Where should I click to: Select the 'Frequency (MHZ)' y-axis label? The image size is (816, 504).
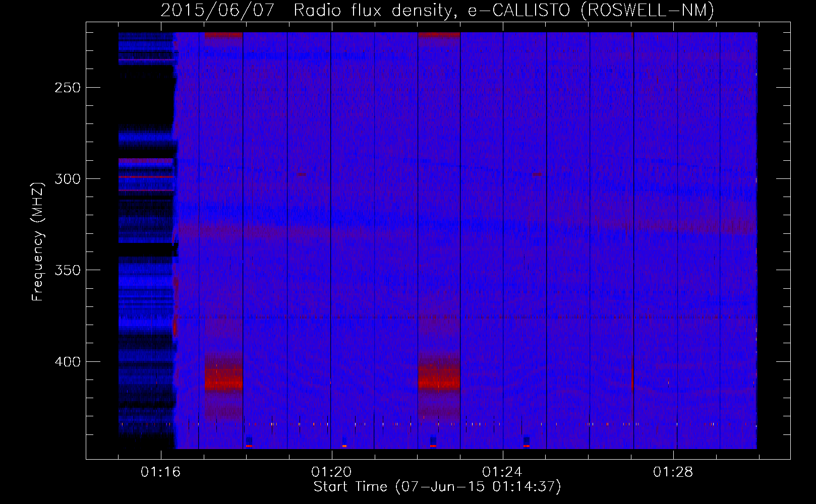coord(38,241)
